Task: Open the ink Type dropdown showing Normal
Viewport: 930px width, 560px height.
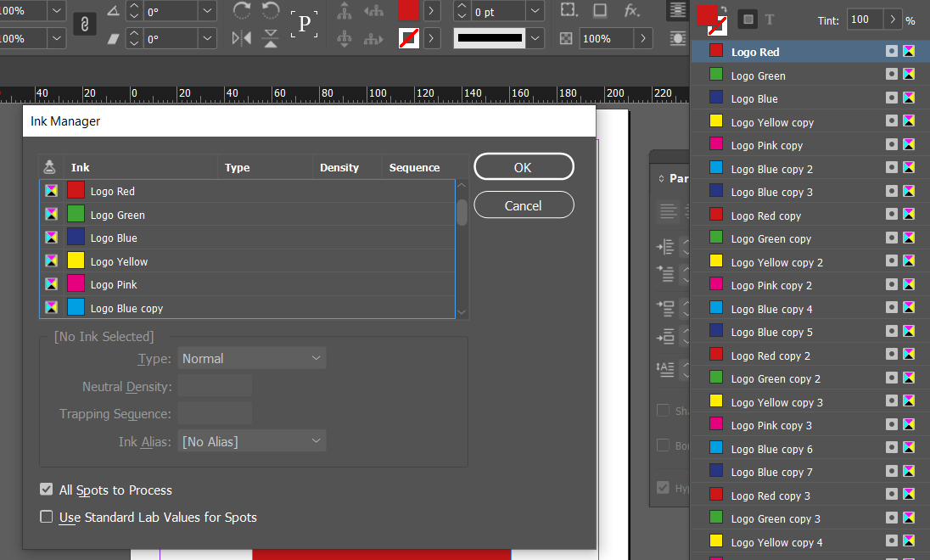Action: coord(251,357)
